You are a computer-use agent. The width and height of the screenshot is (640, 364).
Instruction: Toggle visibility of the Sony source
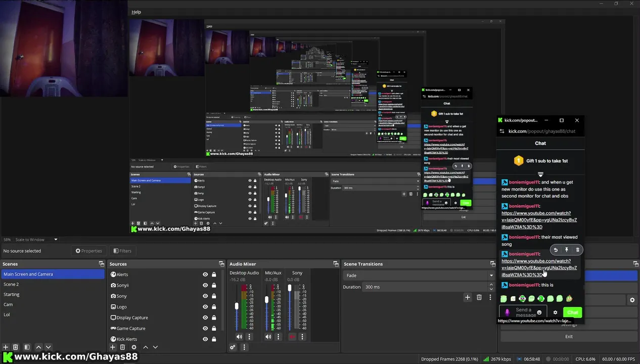[x=205, y=296]
